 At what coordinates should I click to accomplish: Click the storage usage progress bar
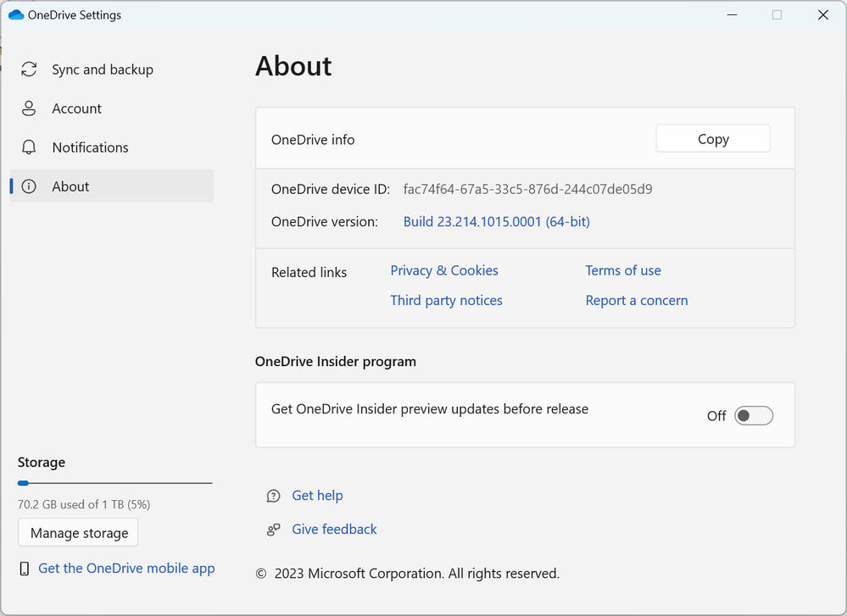coord(115,483)
